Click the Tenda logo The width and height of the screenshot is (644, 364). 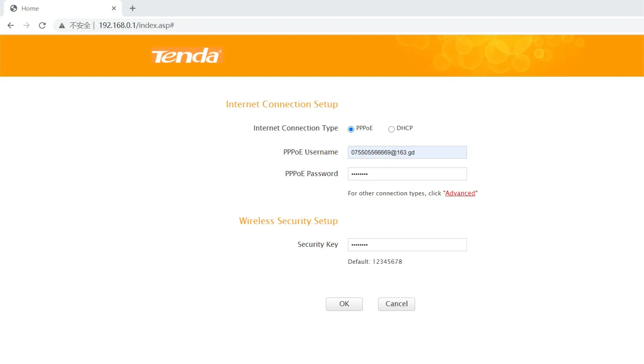187,56
